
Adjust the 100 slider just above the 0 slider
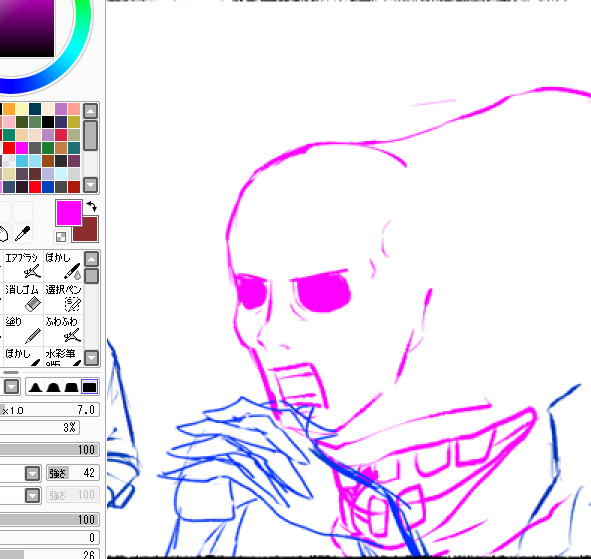49,519
